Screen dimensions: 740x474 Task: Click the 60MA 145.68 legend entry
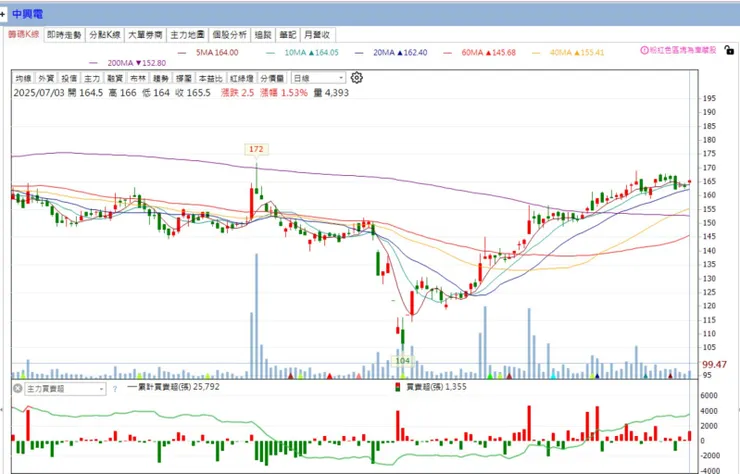(x=488, y=53)
